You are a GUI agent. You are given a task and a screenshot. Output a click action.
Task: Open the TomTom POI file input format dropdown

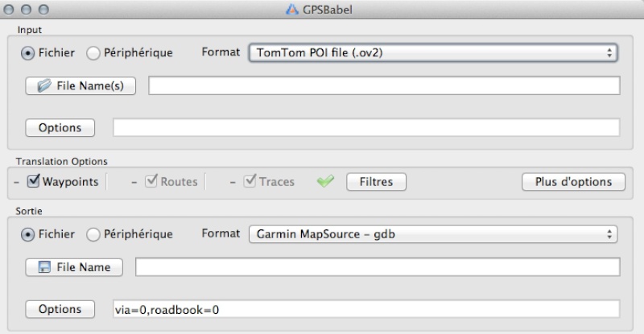tap(433, 52)
